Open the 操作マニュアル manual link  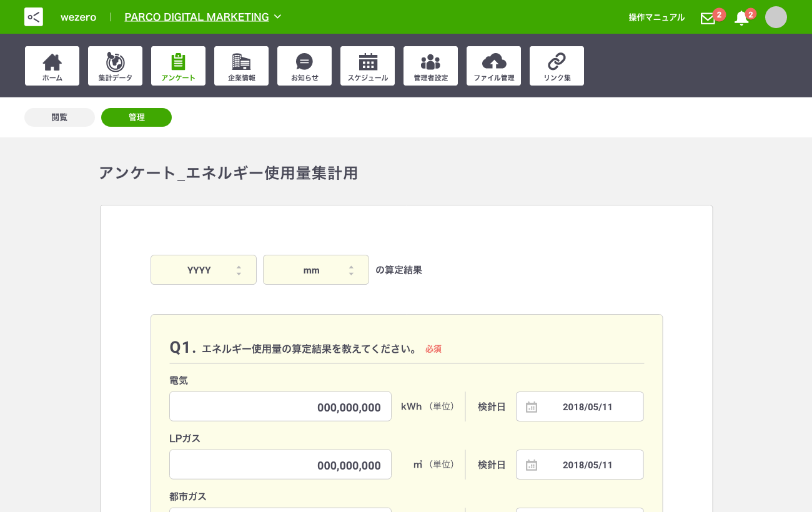click(656, 17)
